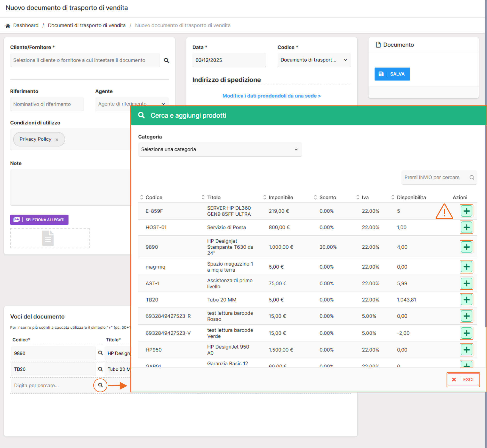Open Documenti di trasporto di vendita breadcrumb

(x=87, y=25)
